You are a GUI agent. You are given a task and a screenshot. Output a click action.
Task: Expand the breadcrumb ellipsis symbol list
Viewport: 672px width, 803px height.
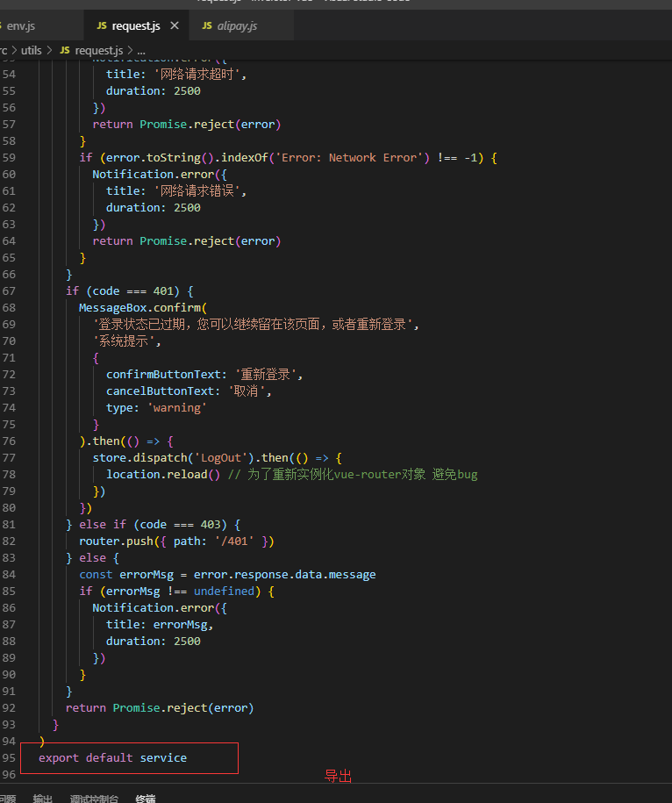click(x=140, y=51)
